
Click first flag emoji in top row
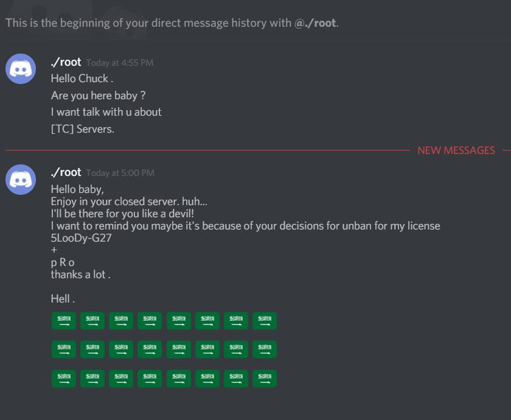click(x=64, y=320)
